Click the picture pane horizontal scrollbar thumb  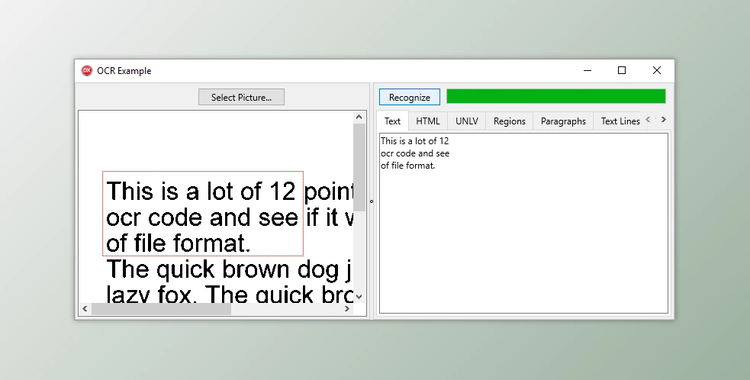tap(161, 309)
